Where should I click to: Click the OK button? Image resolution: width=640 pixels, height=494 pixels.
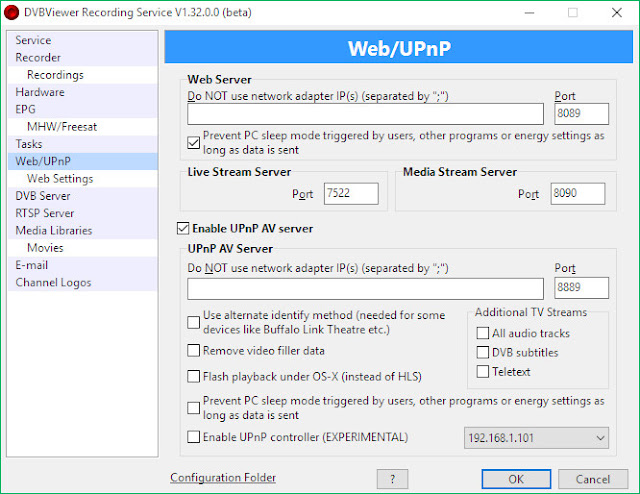pyautogui.click(x=516, y=479)
